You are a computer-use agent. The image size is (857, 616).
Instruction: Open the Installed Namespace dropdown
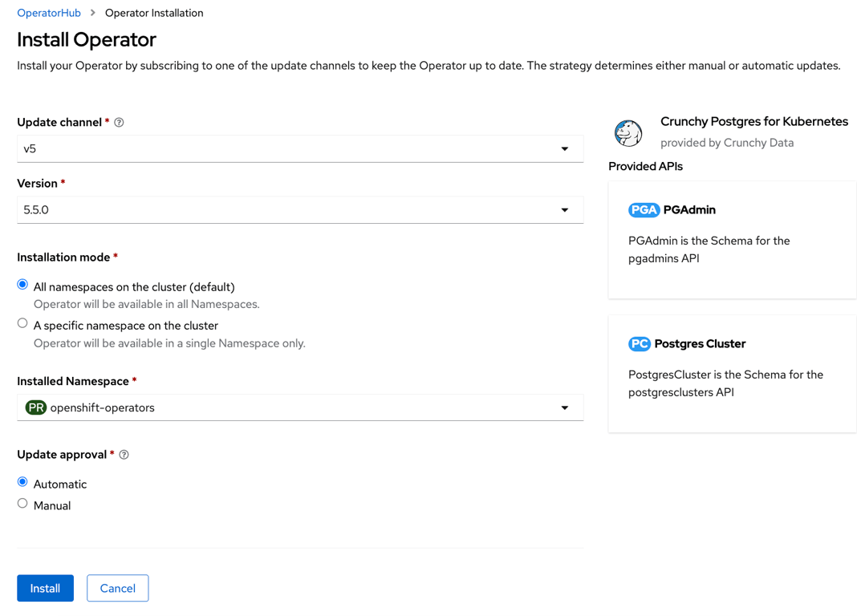(x=300, y=407)
